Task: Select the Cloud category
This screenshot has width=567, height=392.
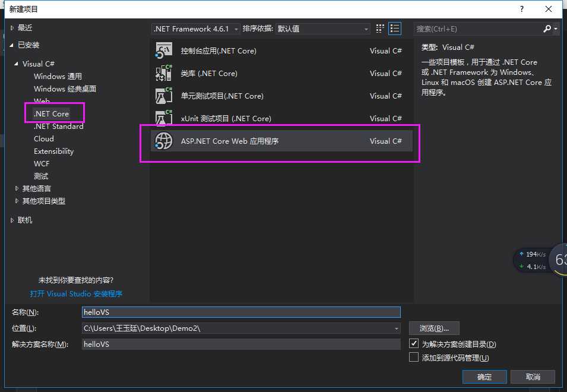Action: pos(44,138)
